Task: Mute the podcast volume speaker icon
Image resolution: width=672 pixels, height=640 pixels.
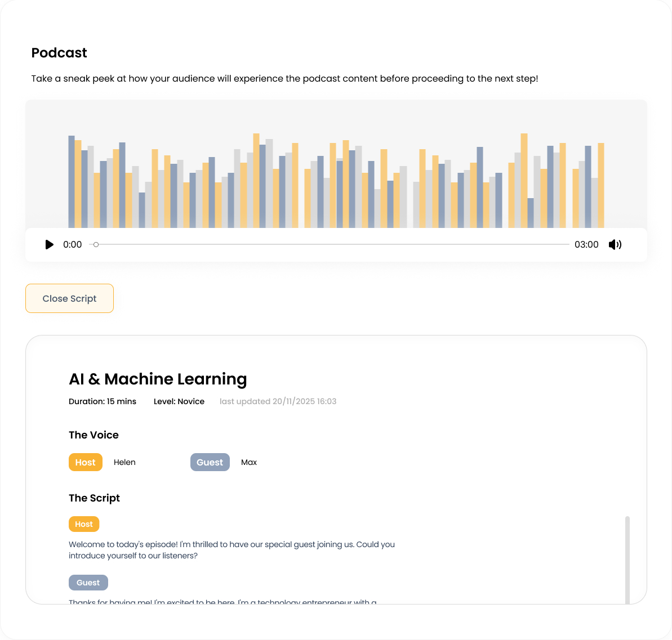Action: pos(615,245)
